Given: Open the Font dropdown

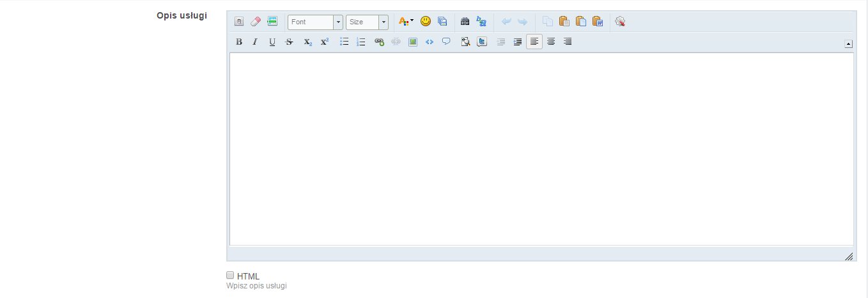Looking at the screenshot, I should [315, 22].
